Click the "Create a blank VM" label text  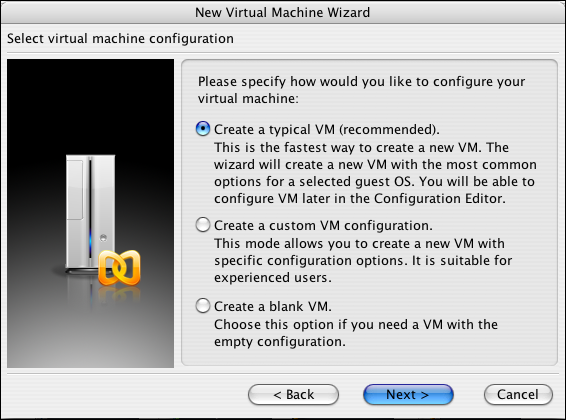(x=273, y=306)
